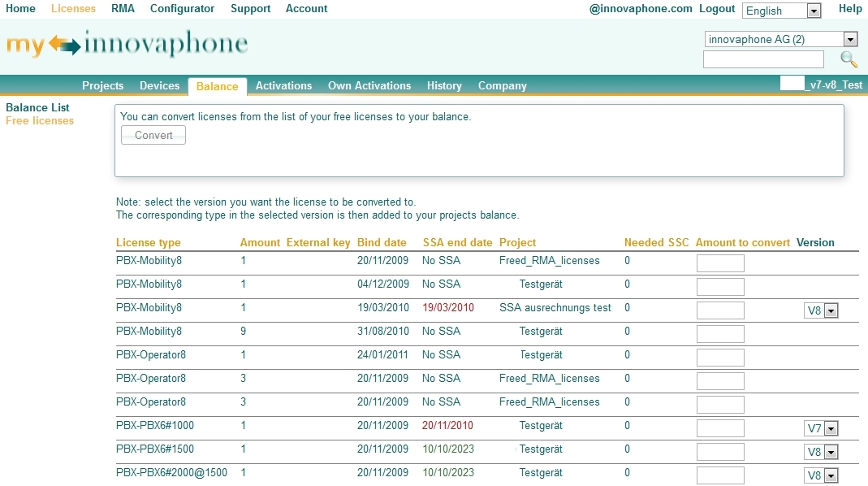
Task: Open the RMA menu item
Action: pyautogui.click(x=123, y=8)
